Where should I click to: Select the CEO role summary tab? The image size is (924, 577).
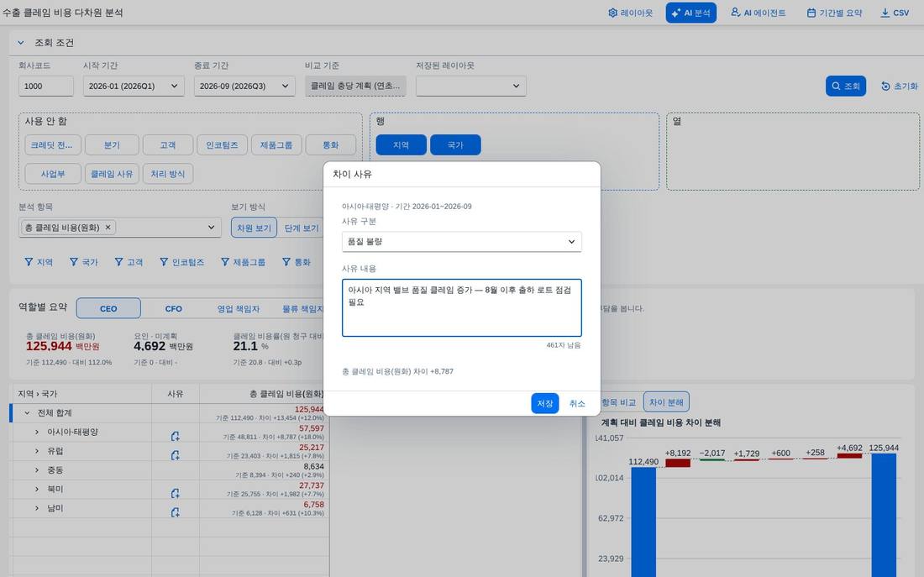[x=108, y=308]
